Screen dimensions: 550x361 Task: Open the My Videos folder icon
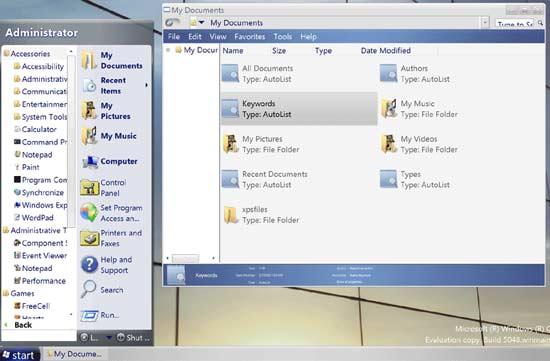(389, 144)
